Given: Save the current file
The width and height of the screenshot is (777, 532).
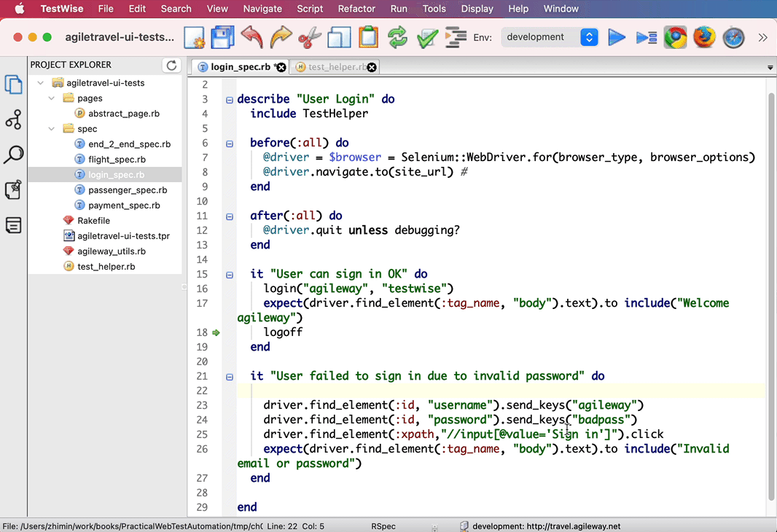Looking at the screenshot, I should [x=222, y=36].
